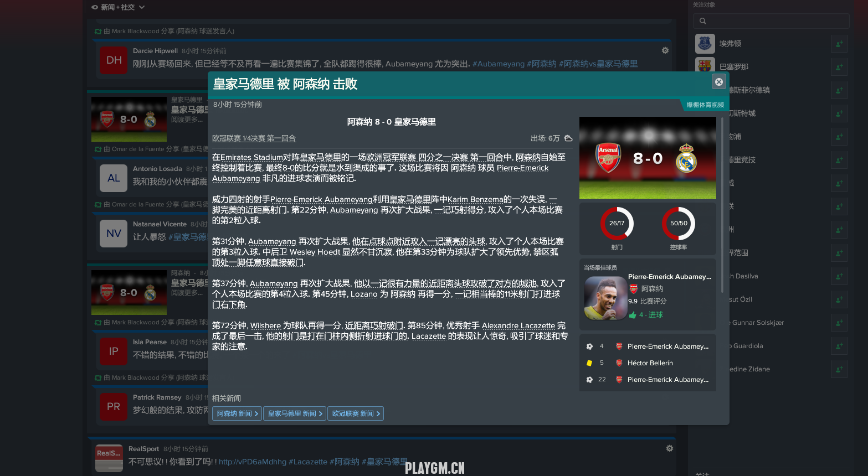
Task: Click the thumbs-up 4 - 进球 icon
Action: pos(633,315)
